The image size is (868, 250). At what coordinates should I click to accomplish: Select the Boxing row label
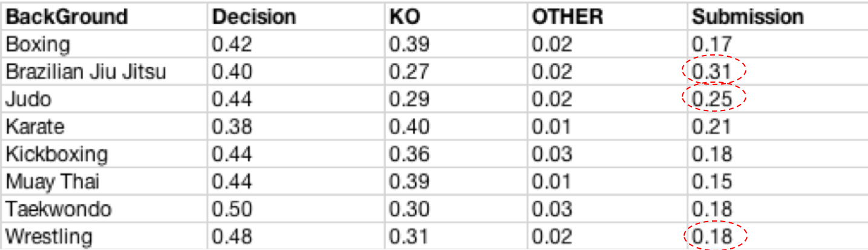pyautogui.click(x=38, y=45)
